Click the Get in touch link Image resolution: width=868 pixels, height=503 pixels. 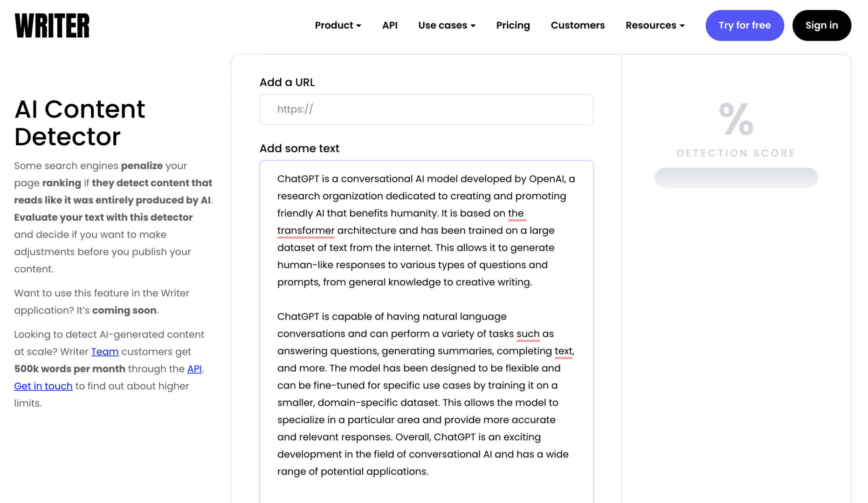(43, 386)
